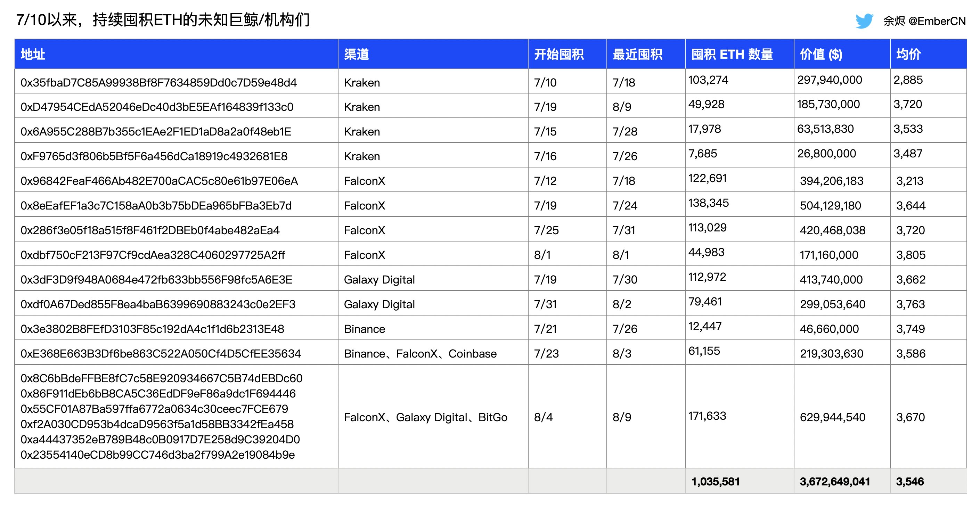
Task: Click the 均价 column header
Action: (908, 54)
